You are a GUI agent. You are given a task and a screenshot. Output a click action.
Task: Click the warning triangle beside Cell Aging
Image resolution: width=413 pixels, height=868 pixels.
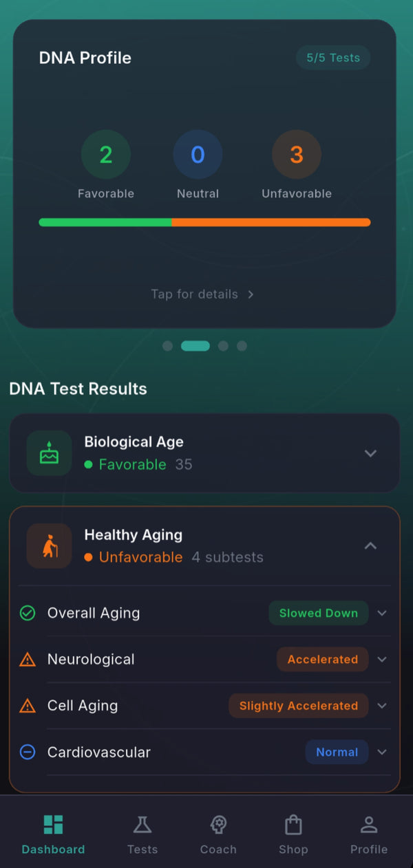point(28,706)
